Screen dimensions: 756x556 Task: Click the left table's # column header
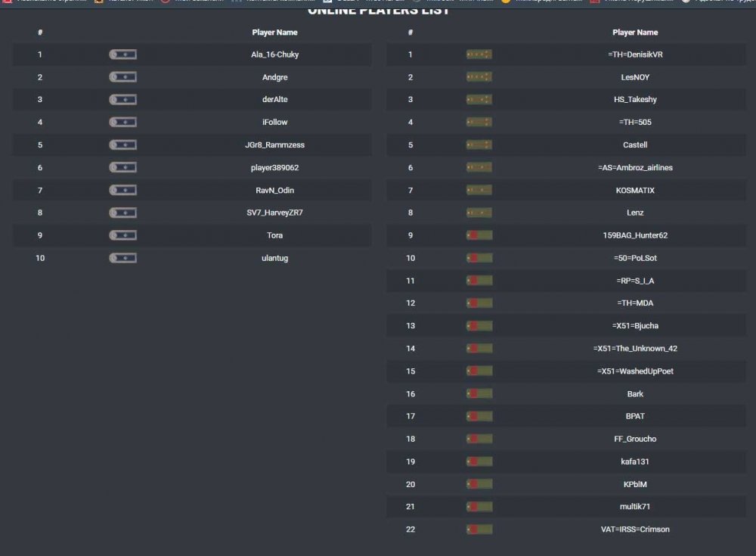[40, 33]
